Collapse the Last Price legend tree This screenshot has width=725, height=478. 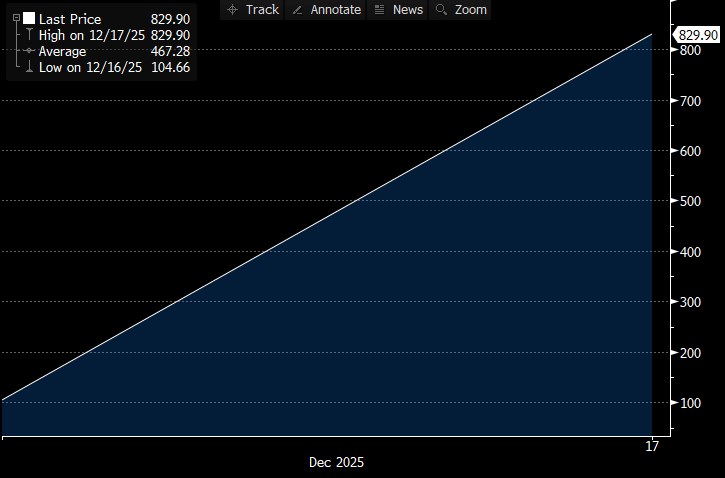(x=15, y=19)
